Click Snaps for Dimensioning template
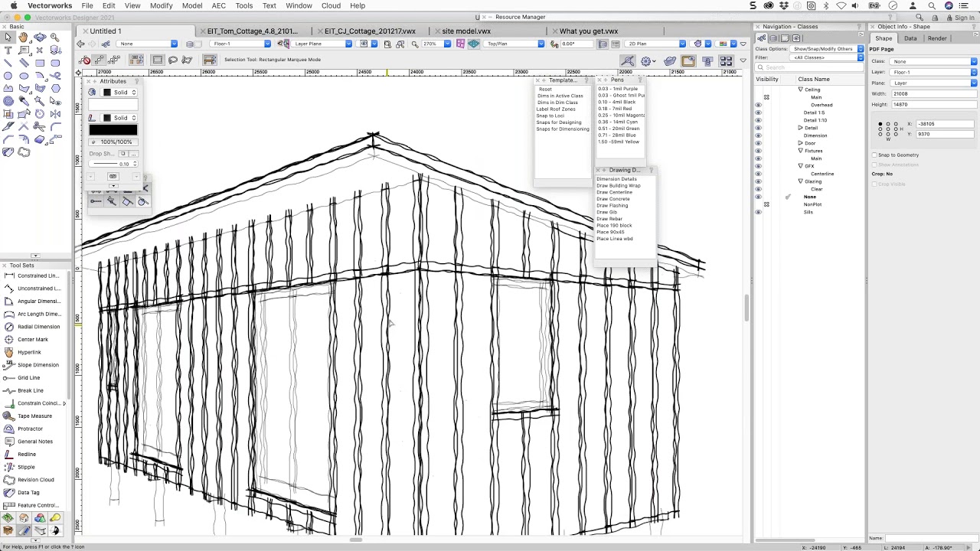980x551 pixels. [x=563, y=129]
